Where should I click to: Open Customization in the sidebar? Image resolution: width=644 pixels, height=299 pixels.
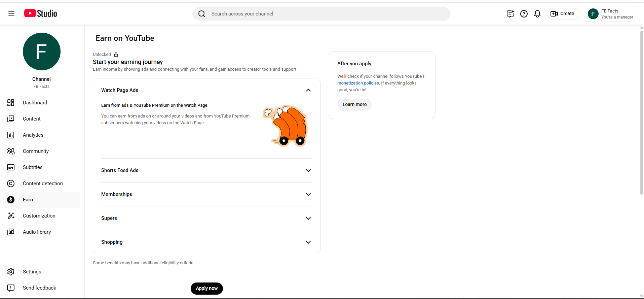pos(39,216)
